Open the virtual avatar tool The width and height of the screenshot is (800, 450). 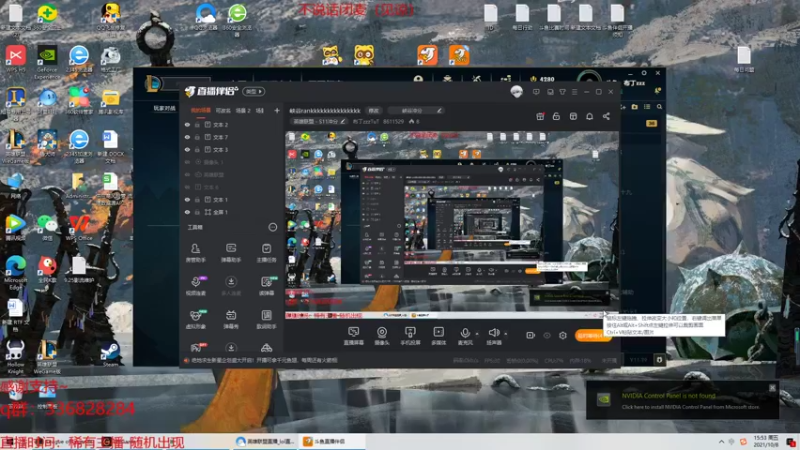[x=195, y=319]
